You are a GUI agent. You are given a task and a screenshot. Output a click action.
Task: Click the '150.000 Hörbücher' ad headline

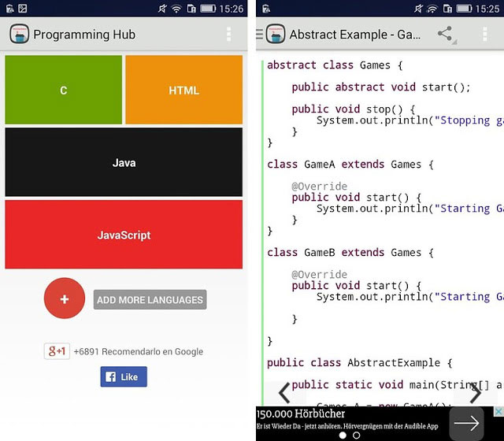tap(301, 413)
